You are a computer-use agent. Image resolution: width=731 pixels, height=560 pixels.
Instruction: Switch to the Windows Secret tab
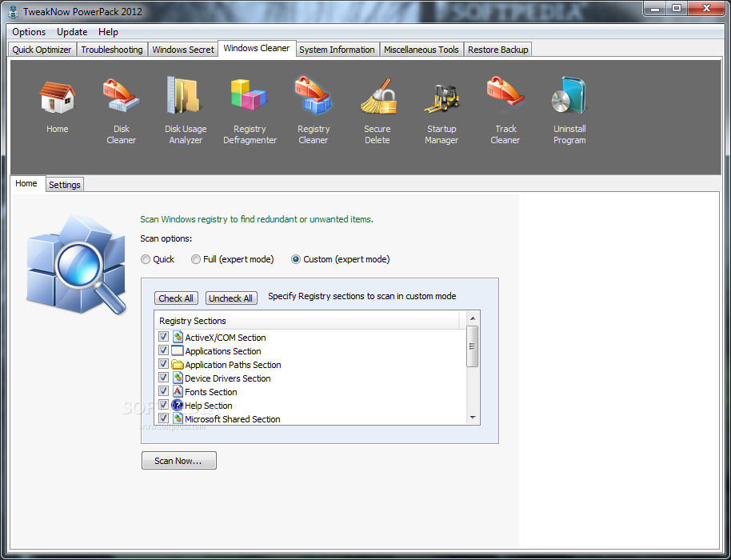pyautogui.click(x=183, y=50)
